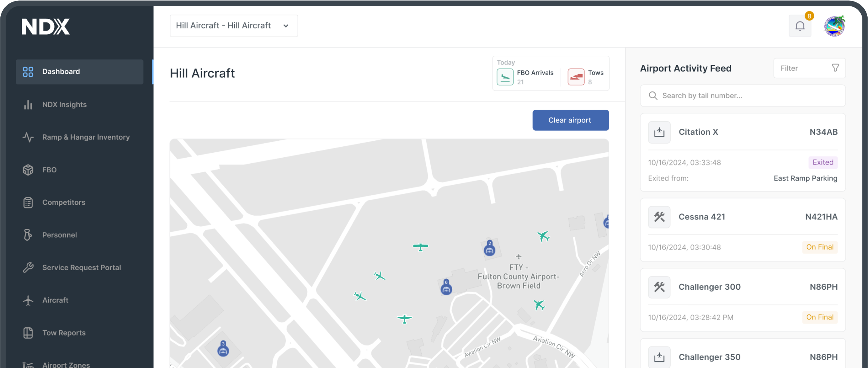Click East Ramp Parking text
868x368 pixels.
[x=805, y=178]
